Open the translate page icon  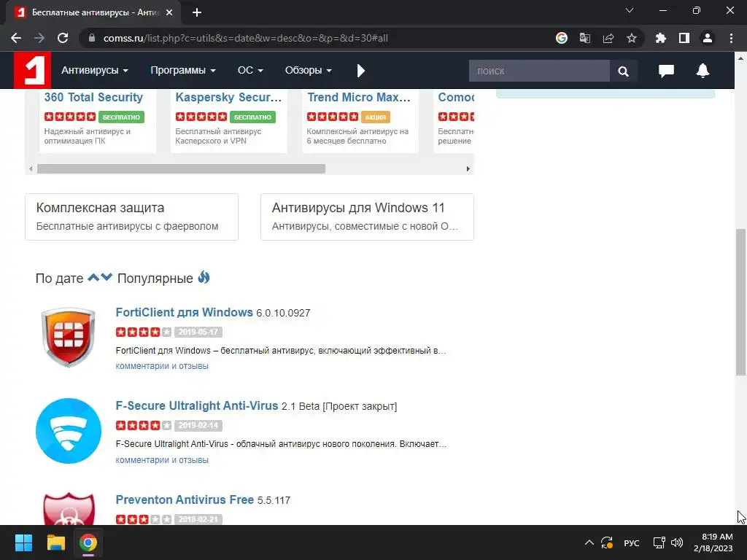[x=585, y=38]
